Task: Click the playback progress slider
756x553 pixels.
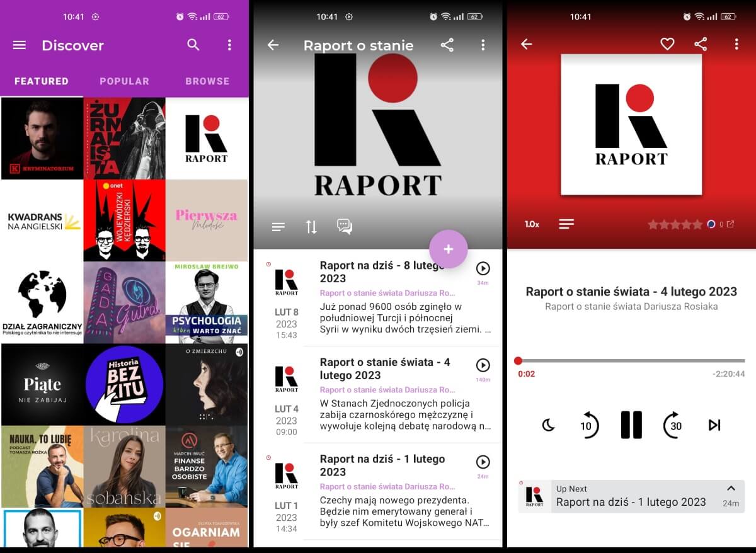Action: (x=631, y=361)
